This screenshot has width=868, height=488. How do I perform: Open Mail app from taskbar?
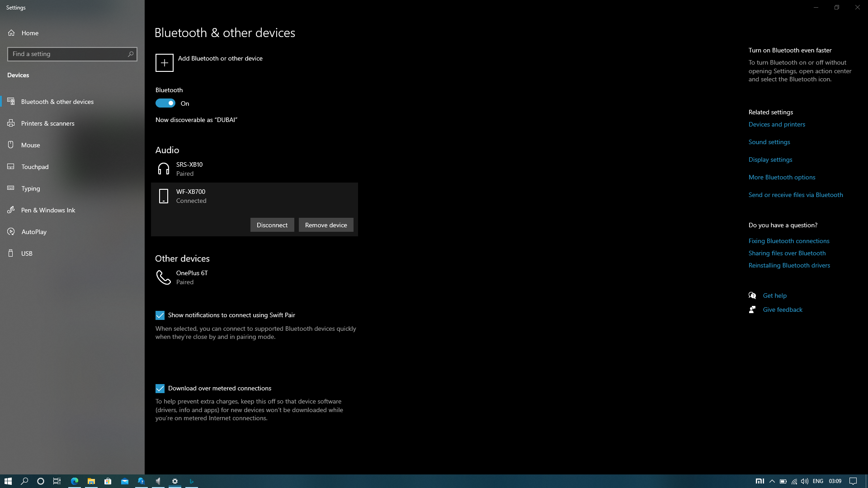point(125,481)
